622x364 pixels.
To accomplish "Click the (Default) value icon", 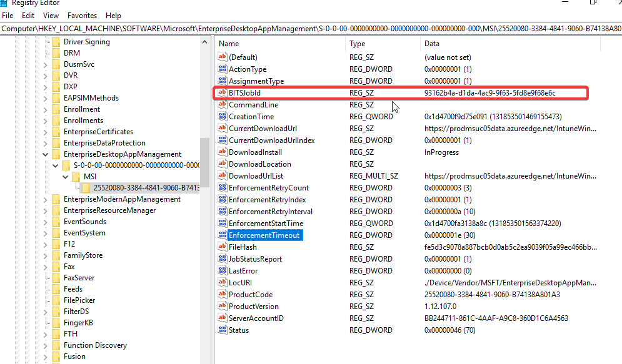I will coord(222,57).
